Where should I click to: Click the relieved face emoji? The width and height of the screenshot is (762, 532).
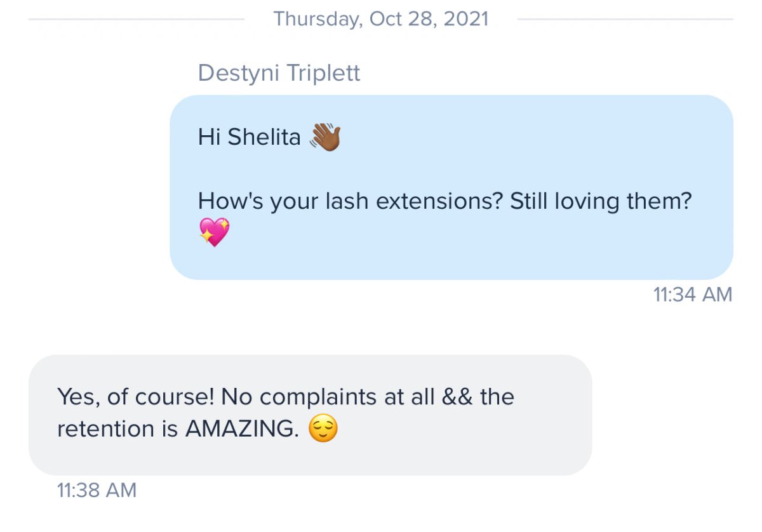pos(323,430)
